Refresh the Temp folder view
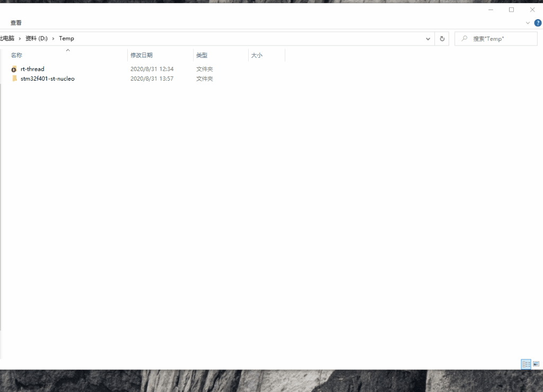Image resolution: width=543 pixels, height=392 pixels. click(442, 39)
